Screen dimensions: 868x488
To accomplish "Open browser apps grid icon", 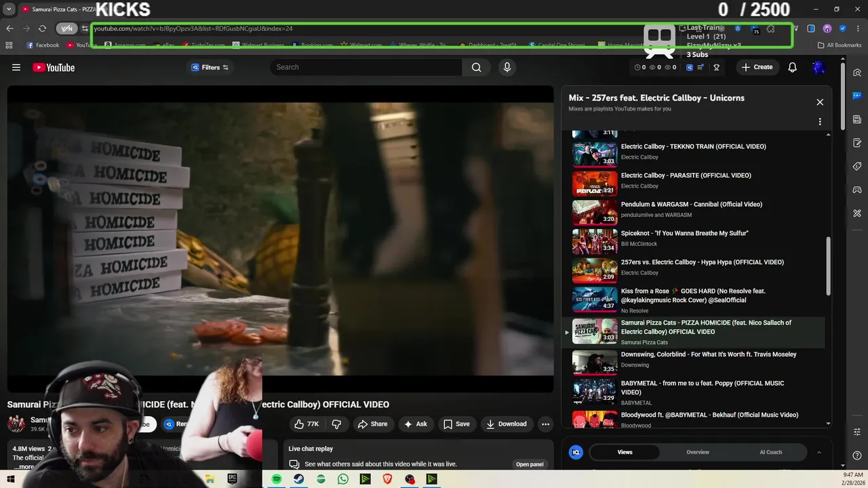I will [9, 45].
